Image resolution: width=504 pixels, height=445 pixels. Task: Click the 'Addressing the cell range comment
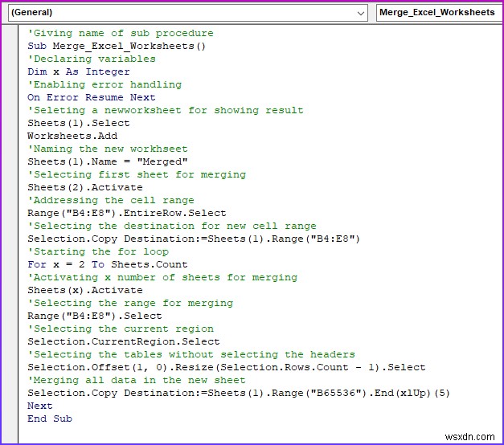[111, 200]
